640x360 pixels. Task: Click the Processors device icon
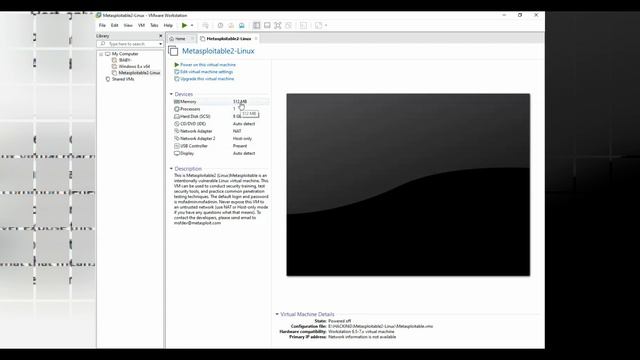pyautogui.click(x=177, y=109)
